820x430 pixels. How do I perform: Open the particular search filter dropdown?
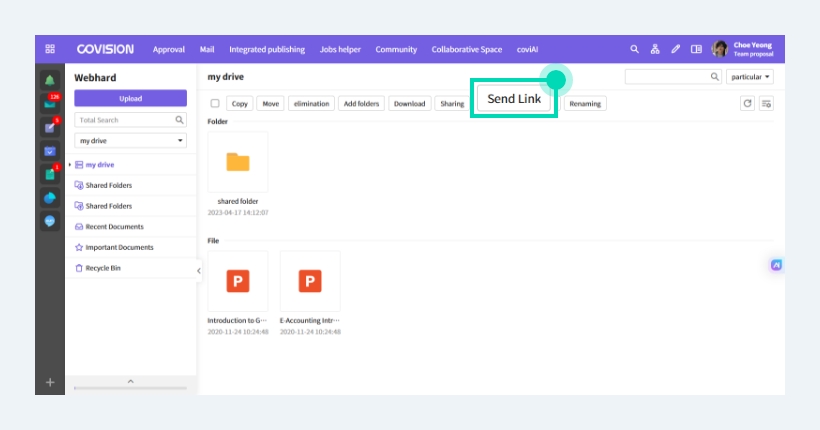click(x=750, y=77)
